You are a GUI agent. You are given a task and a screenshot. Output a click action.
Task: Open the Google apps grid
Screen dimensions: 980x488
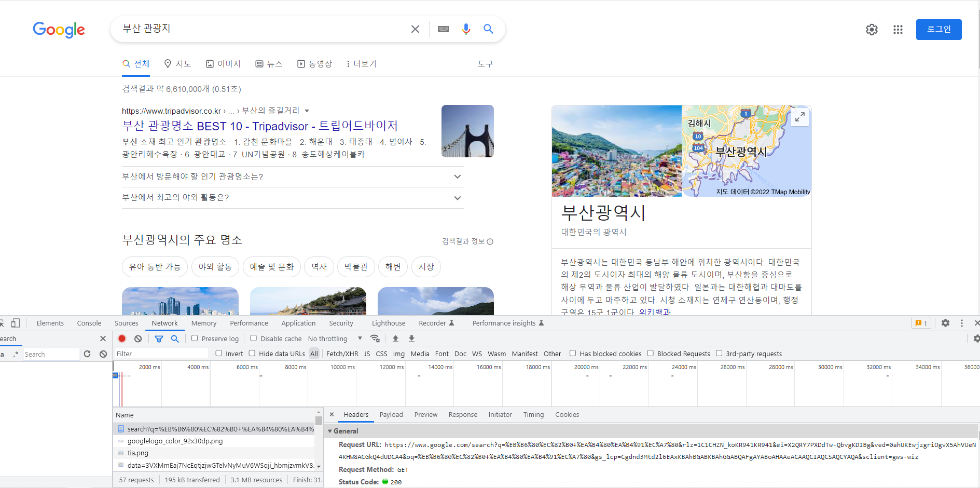898,30
